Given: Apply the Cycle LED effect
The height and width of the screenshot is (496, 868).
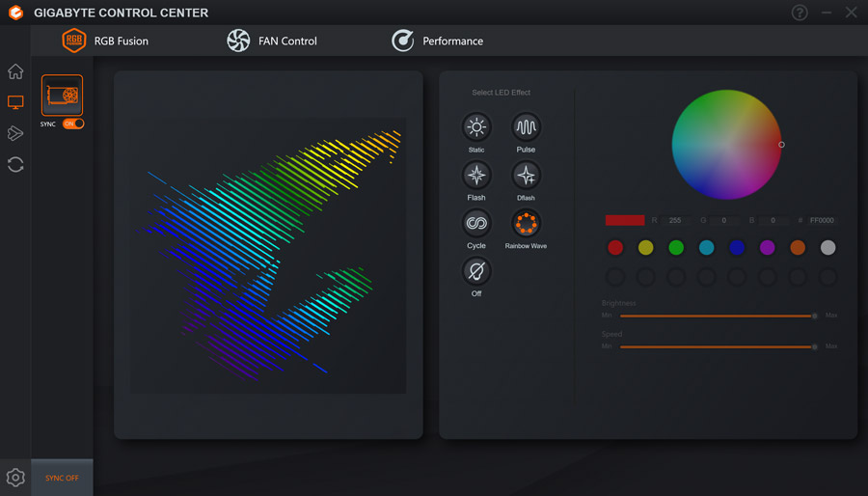Looking at the screenshot, I should tap(476, 224).
